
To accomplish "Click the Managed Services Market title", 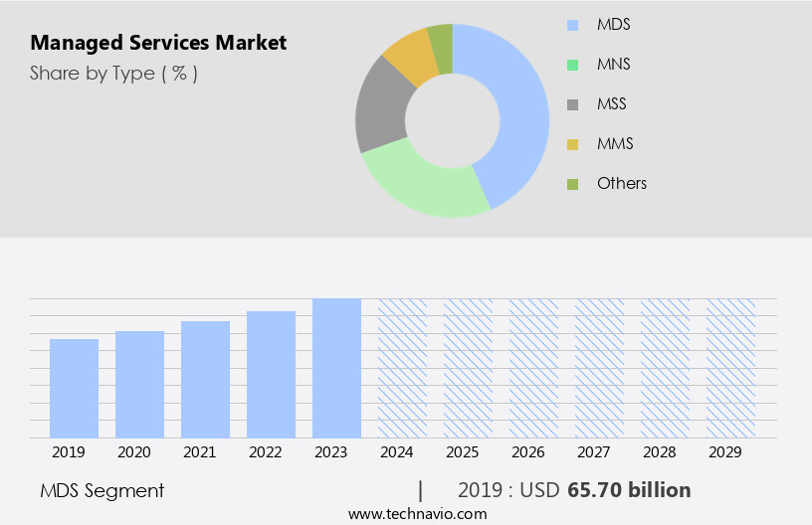I will [158, 43].
